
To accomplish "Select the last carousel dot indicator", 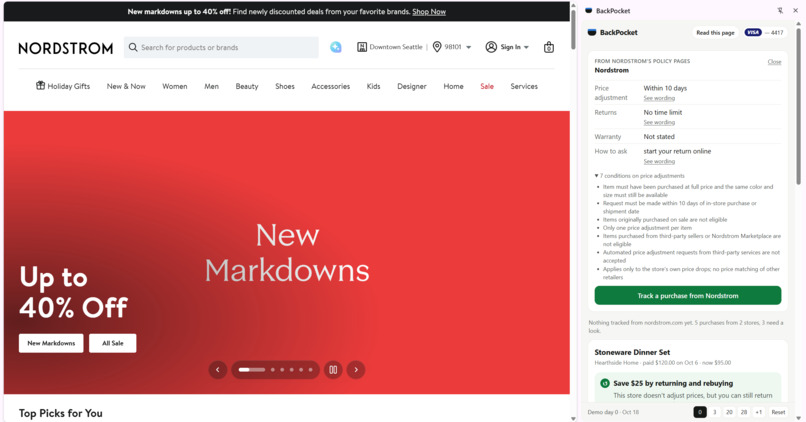I will tap(310, 370).
